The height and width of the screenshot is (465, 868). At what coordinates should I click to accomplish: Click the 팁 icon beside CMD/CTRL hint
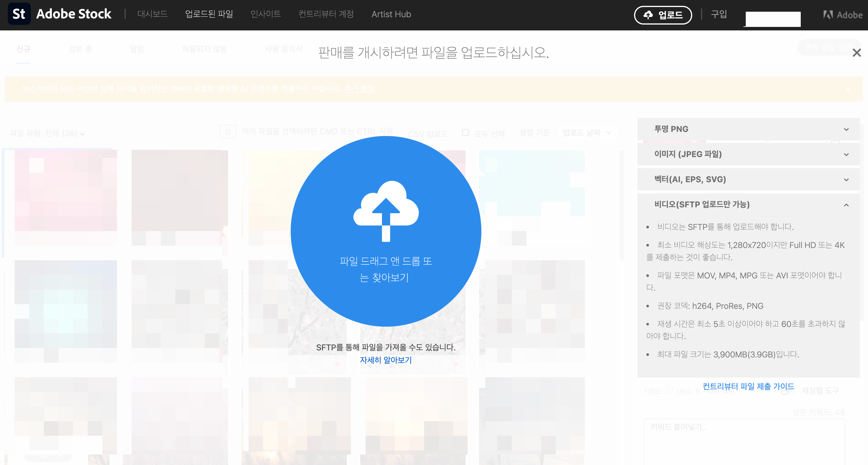click(x=228, y=132)
